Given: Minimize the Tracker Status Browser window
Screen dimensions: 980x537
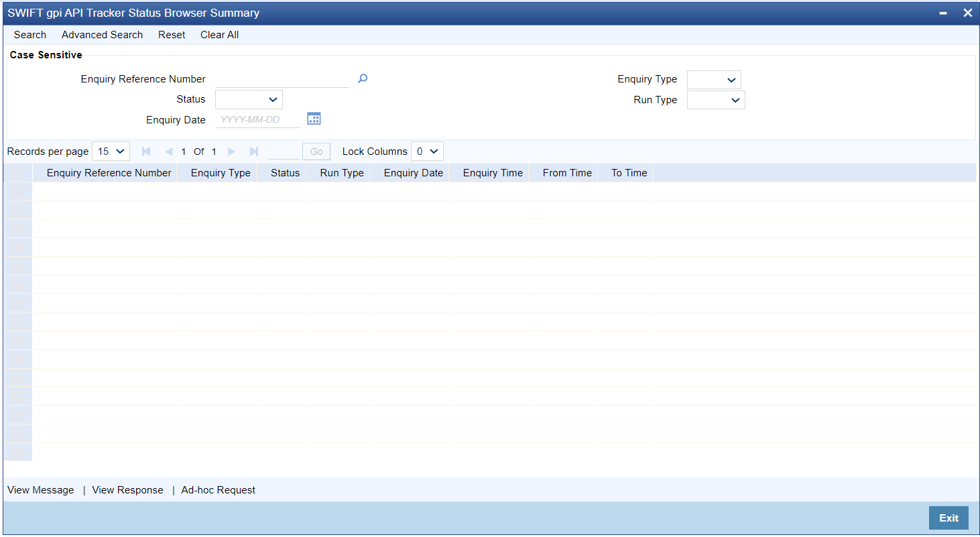Looking at the screenshot, I should pyautogui.click(x=943, y=13).
